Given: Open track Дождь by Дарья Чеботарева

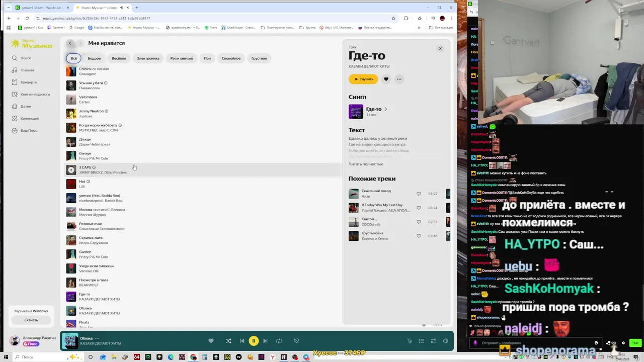Looking at the screenshot, I should [x=85, y=139].
